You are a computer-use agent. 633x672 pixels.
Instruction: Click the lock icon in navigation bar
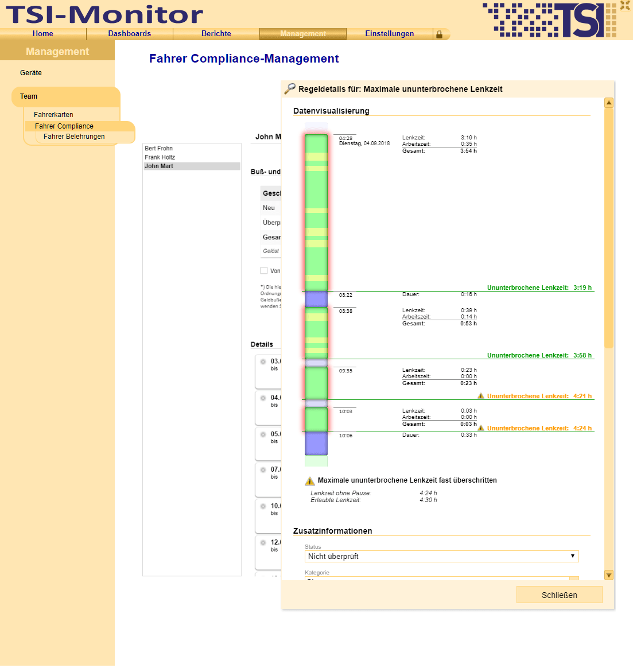[x=439, y=34]
